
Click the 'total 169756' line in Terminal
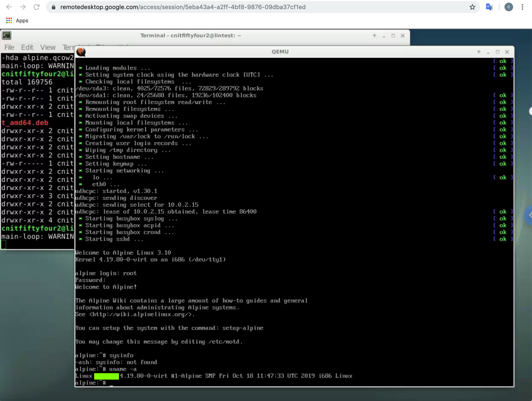(x=27, y=82)
